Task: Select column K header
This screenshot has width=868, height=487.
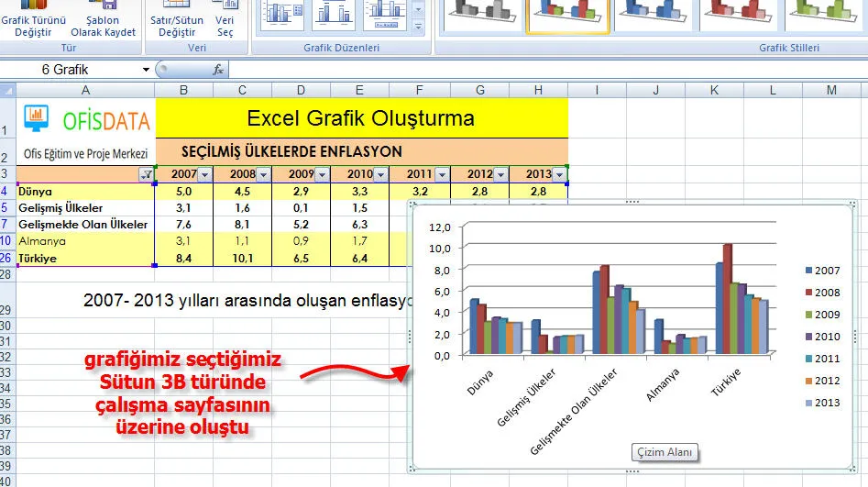Action: (x=714, y=90)
